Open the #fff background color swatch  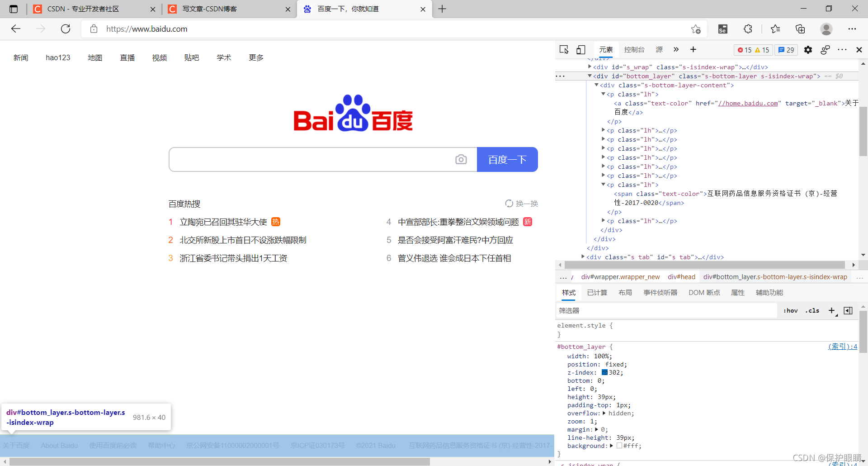619,446
